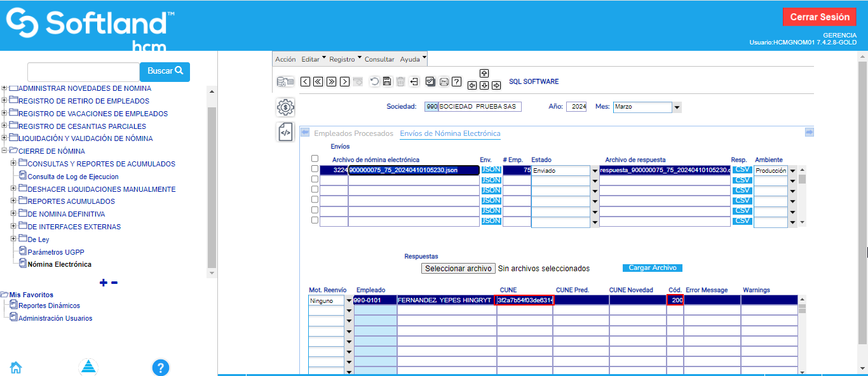868x376 pixels.
Task: Click the undo arrow toolbar icon
Action: tap(374, 81)
